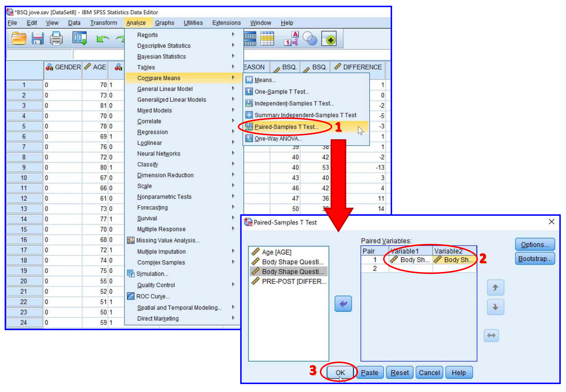Select Age [AGE] in variable list
The image size is (566, 392).
(x=276, y=252)
